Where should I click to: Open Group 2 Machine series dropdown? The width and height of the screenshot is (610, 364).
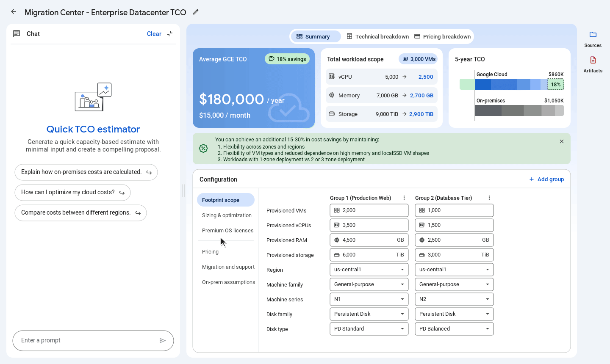point(454,299)
